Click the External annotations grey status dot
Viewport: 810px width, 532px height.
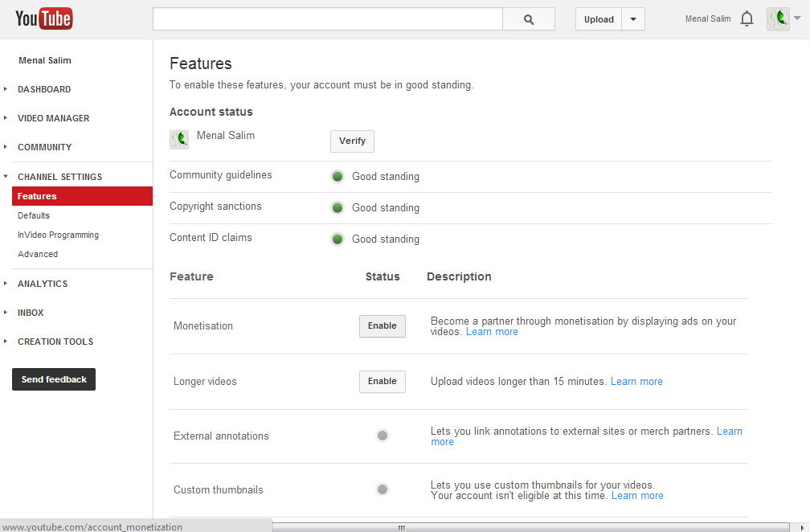tap(382, 436)
